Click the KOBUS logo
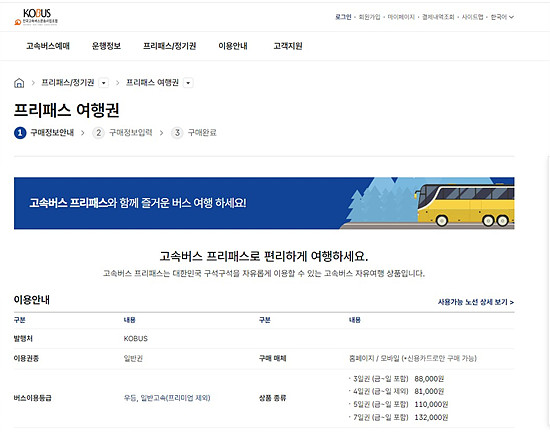Image resolution: width=550 pixels, height=432 pixels. click(x=36, y=17)
